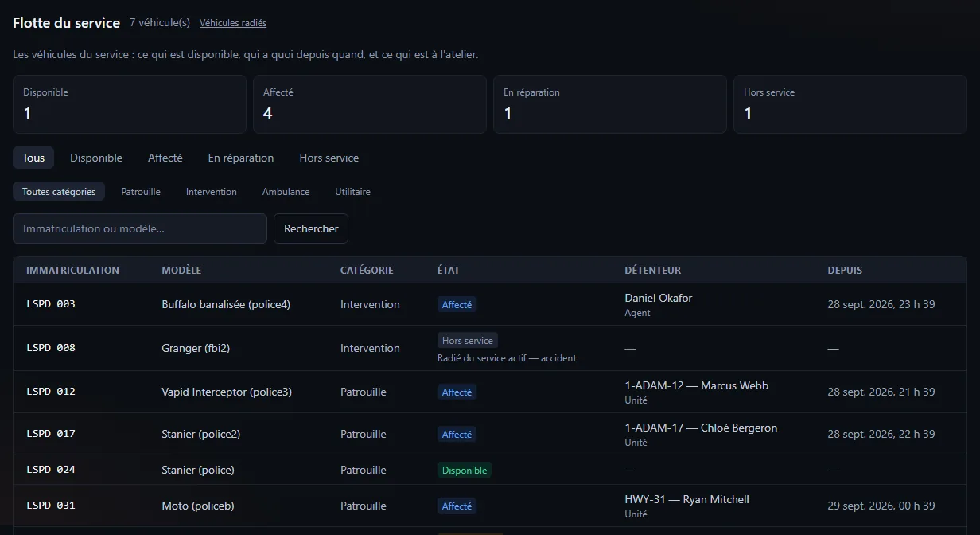Click the Catégorie column header
Image resolution: width=980 pixels, height=535 pixels.
[367, 270]
